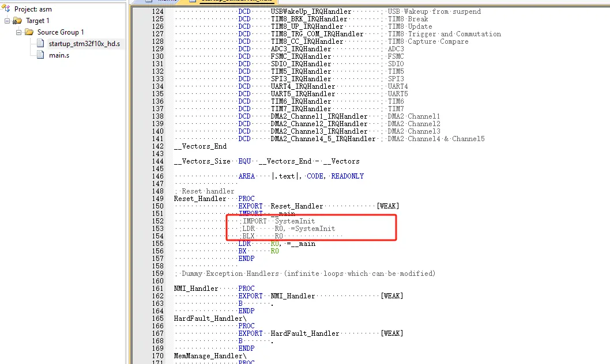Click 'EXPORT HardFault_Handler' on line 167
This screenshot has height=364, width=610.
289,333
